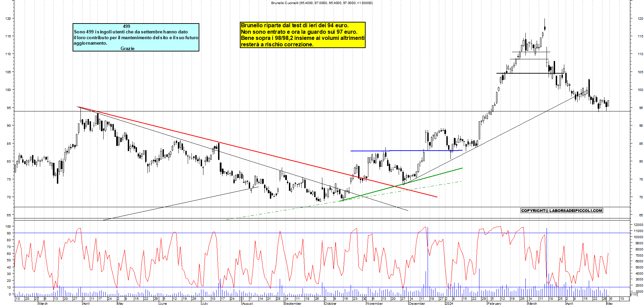
Task: Click the oscillator axis label 40
Action: click(x=9, y=267)
